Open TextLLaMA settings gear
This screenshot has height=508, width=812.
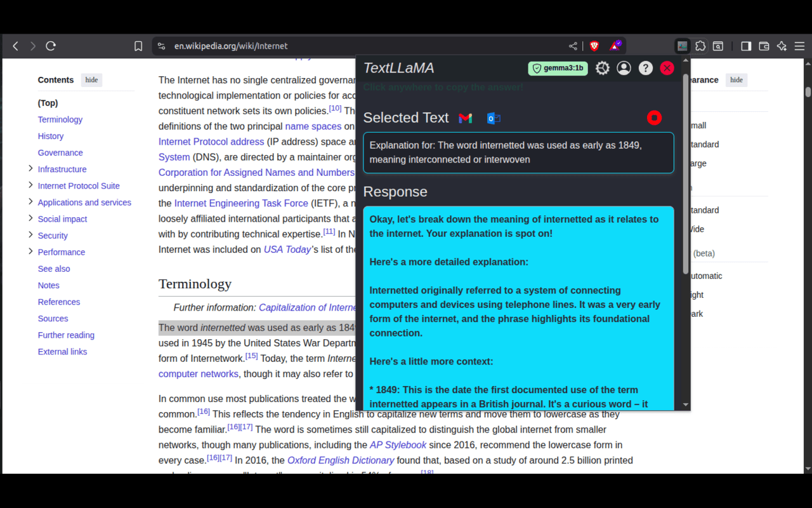[602, 67]
